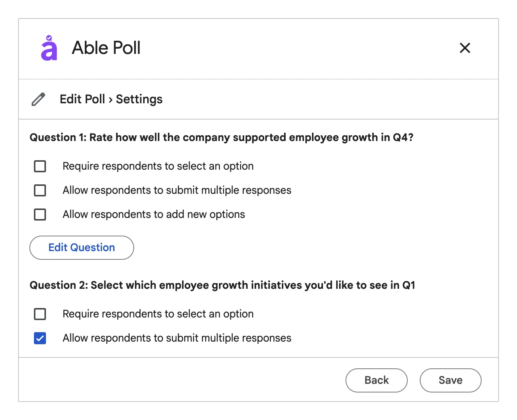Screen dimensions: 517x420
Task: Click the 'Able Poll' header title text
Action: click(x=106, y=48)
